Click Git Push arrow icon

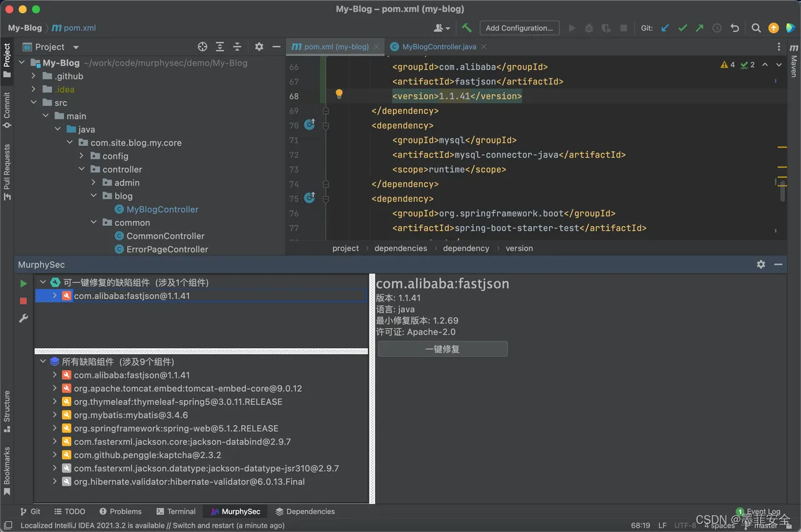(700, 28)
